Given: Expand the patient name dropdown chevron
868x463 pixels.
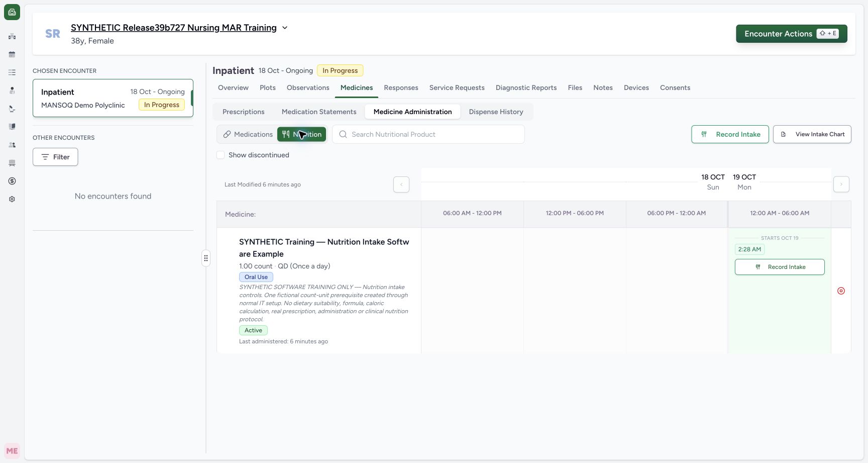Looking at the screenshot, I should click(x=285, y=28).
